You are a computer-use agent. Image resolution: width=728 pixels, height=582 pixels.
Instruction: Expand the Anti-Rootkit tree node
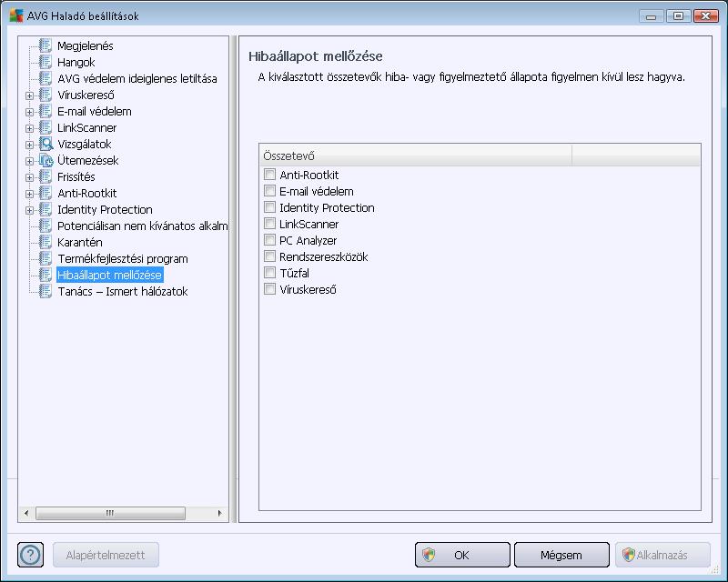pyautogui.click(x=29, y=194)
